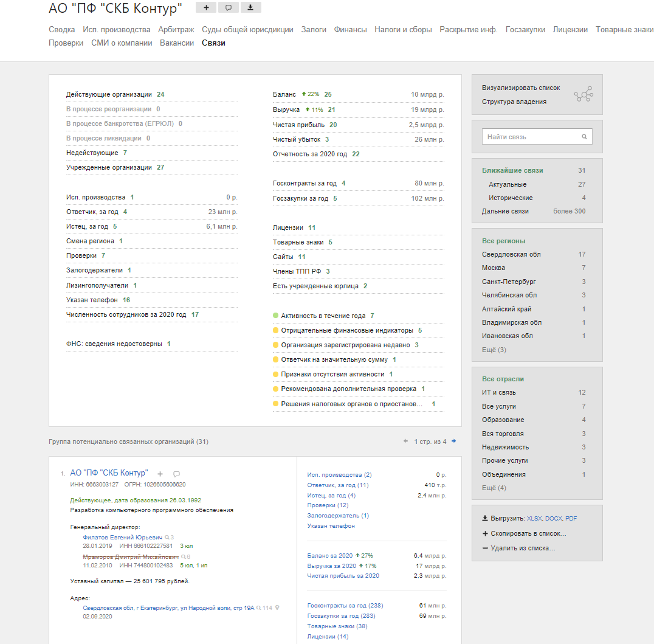Export the list as XLSX
Image resolution: width=654 pixels, height=644 pixels.
(534, 519)
